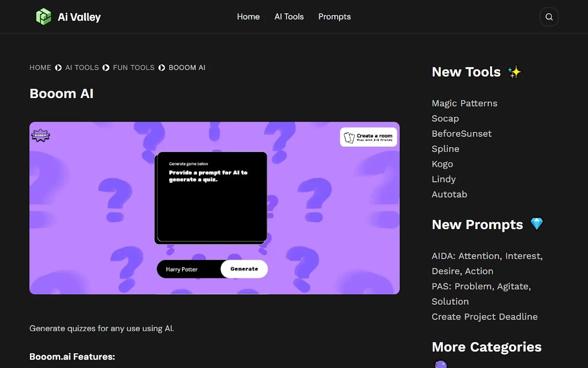Viewport: 588px width, 368px height.
Task: Open the search icon button
Action: coord(549,17)
